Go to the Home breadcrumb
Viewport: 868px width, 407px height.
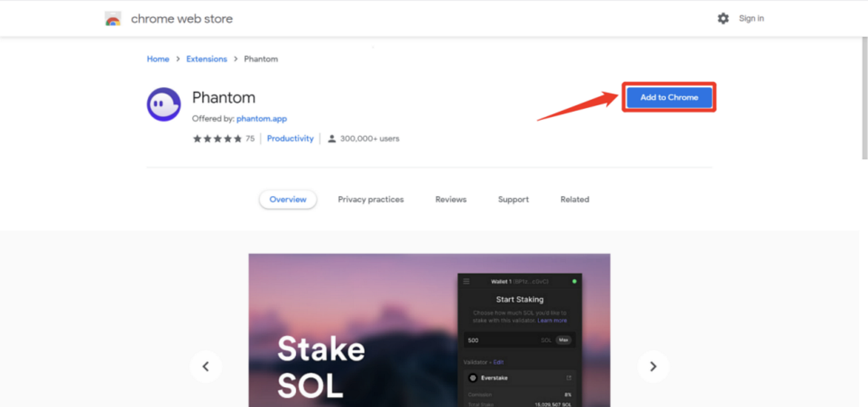tap(158, 59)
